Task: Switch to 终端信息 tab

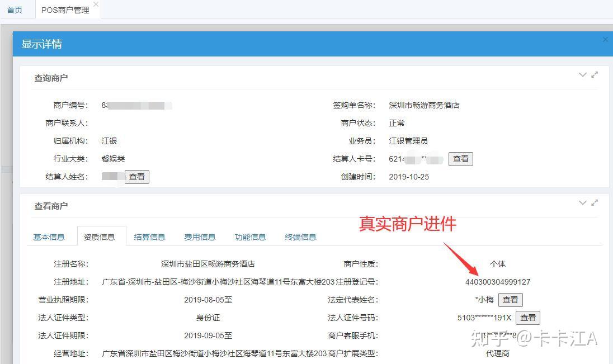Action: [301, 237]
